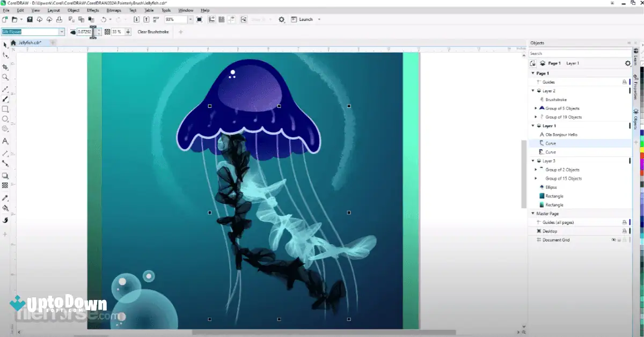Select the Rectangle tool
This screenshot has width=644, height=337.
[5, 109]
